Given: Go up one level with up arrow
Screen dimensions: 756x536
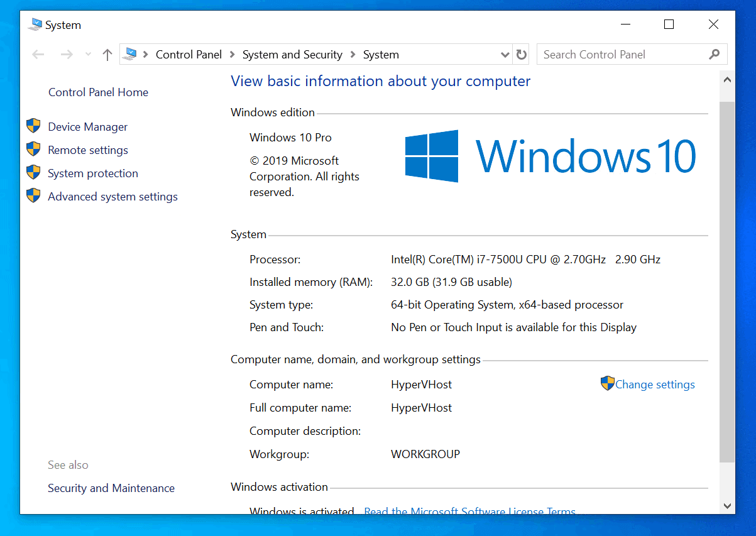Looking at the screenshot, I should (107, 55).
